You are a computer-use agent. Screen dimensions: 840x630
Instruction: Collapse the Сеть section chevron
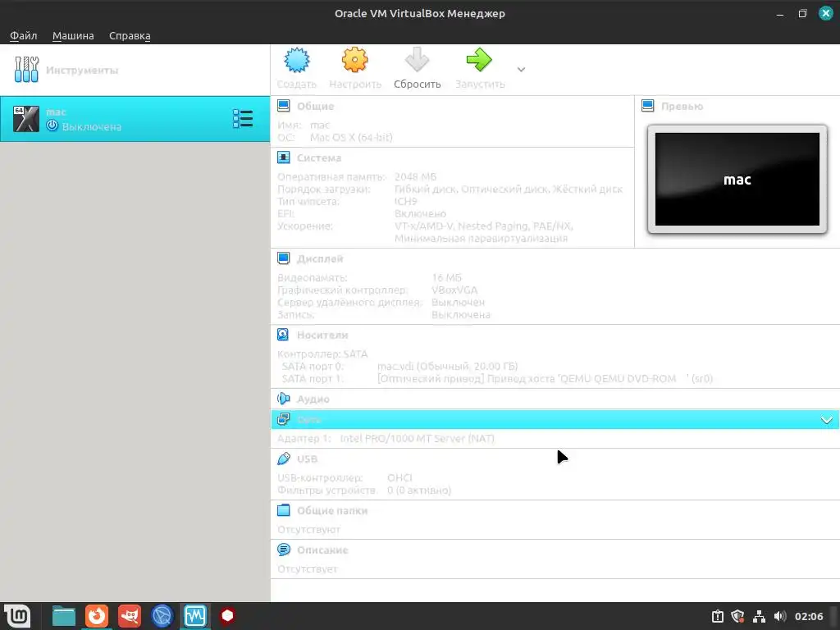827,420
